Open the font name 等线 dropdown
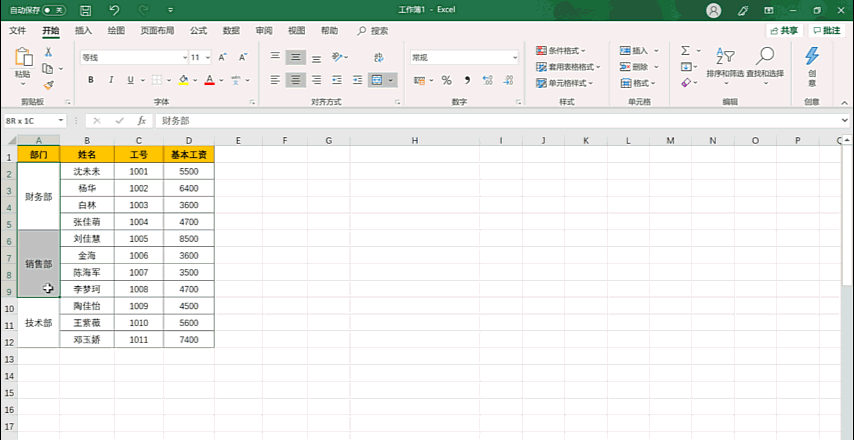This screenshot has height=440, width=854. pos(185,57)
